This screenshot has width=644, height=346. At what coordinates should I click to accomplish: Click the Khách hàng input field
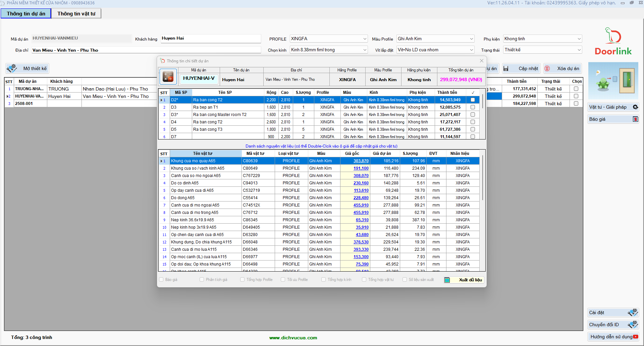pyautogui.click(x=210, y=39)
